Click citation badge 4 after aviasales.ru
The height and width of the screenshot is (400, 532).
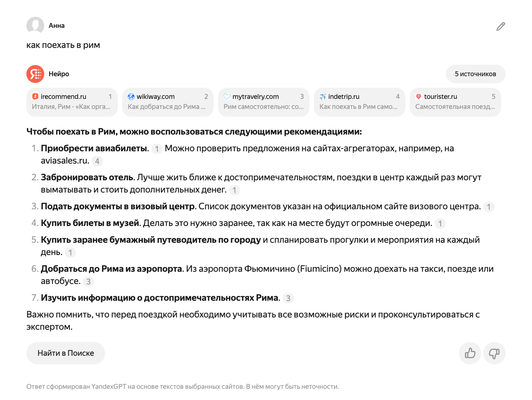(97, 161)
